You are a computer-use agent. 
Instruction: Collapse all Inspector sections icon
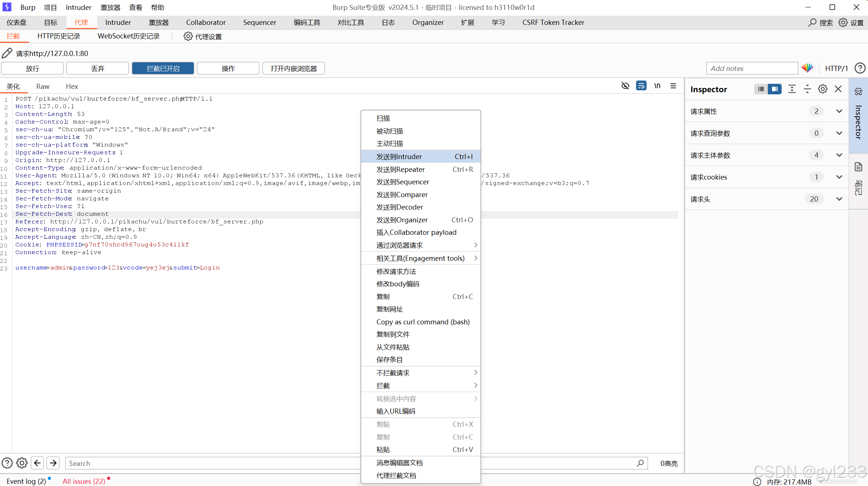(x=807, y=89)
